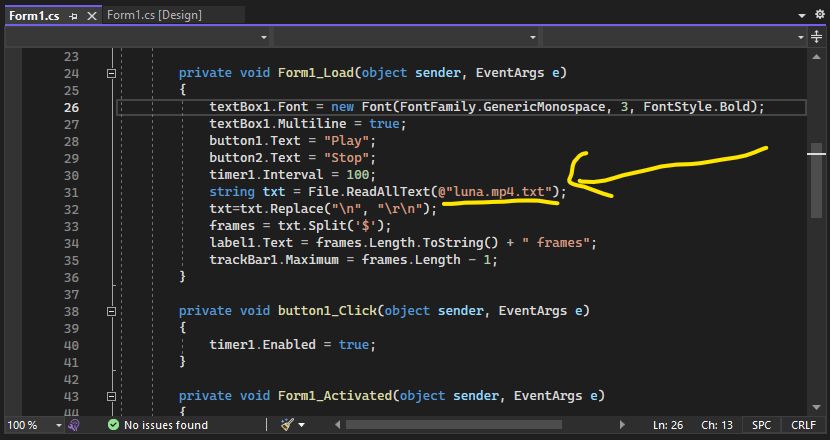Click the Ln: 26 line indicator

[x=667, y=425]
